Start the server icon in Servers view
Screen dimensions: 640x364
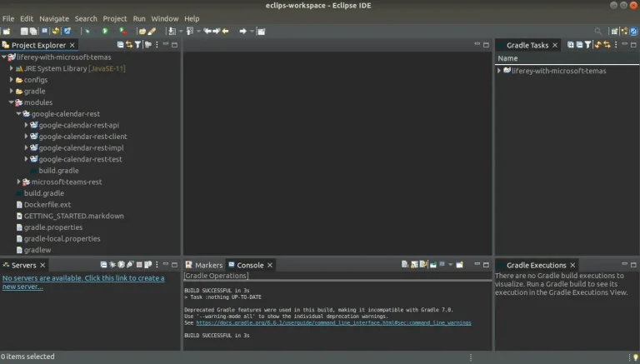tap(121, 264)
